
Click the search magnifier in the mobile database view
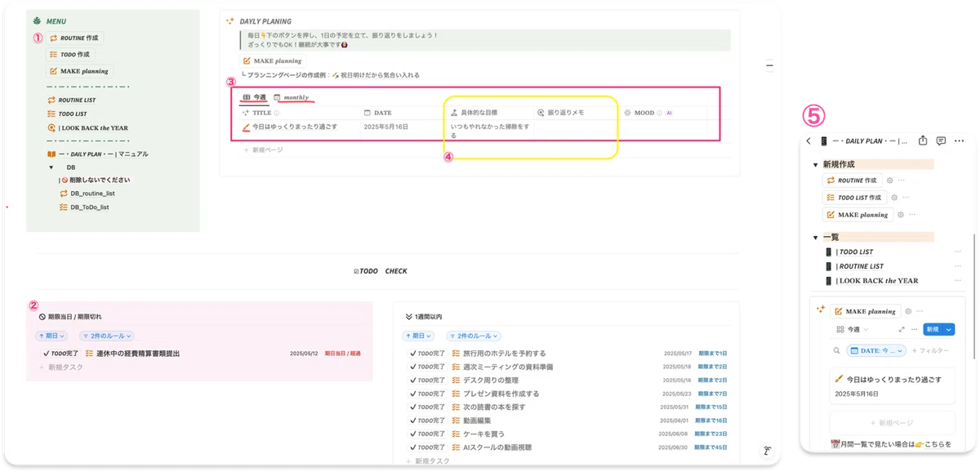pyautogui.click(x=837, y=350)
